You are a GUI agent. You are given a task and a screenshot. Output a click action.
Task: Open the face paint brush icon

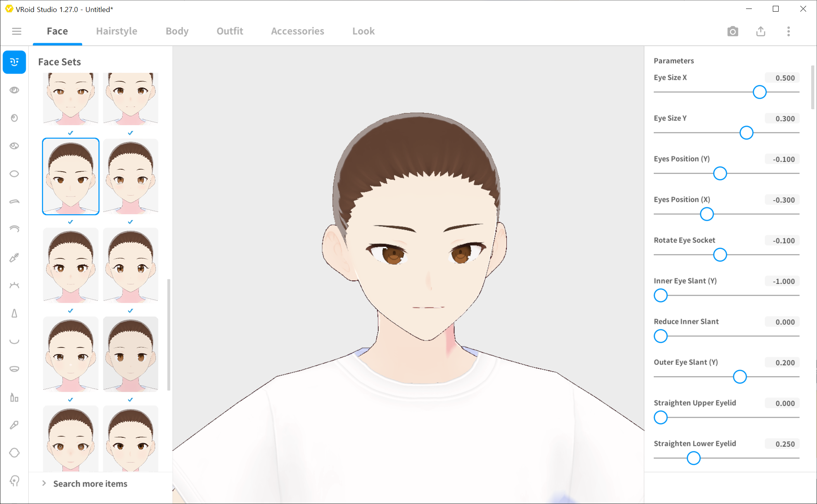14,425
